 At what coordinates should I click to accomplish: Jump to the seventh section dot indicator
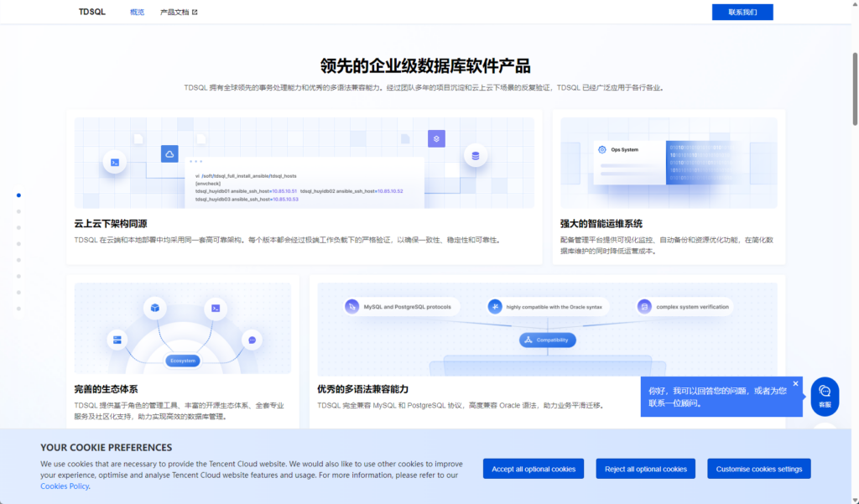(18, 293)
